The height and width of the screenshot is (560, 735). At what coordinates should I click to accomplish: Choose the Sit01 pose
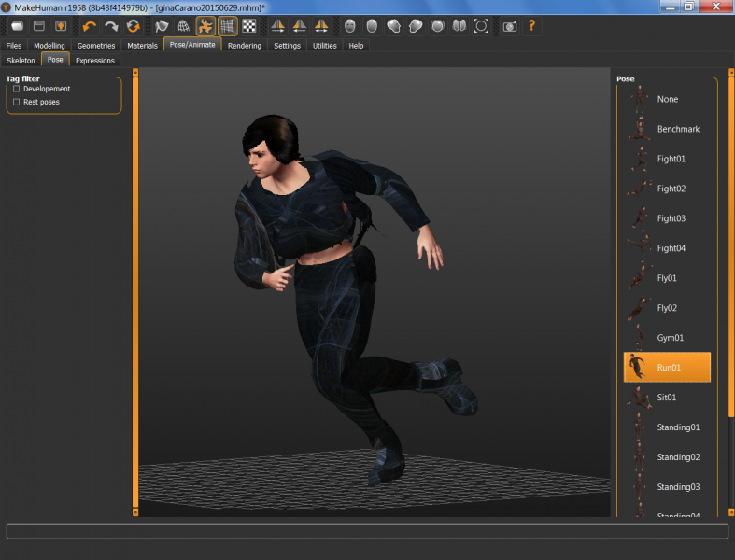667,398
